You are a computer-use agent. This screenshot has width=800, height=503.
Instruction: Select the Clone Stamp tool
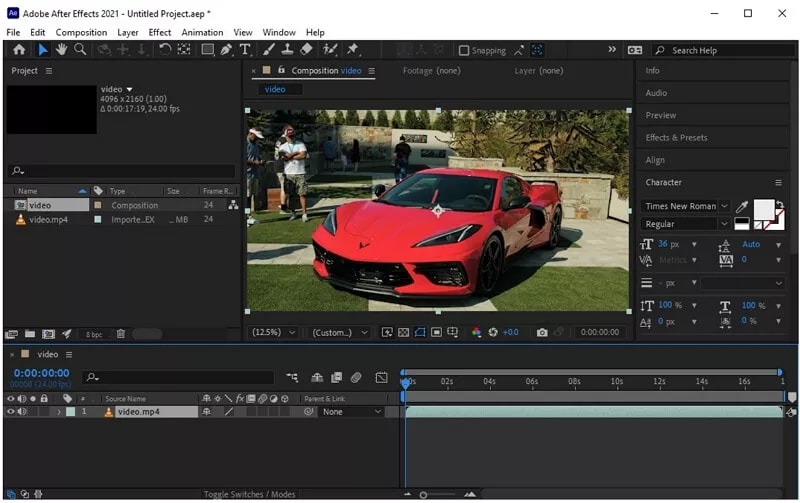click(x=287, y=49)
